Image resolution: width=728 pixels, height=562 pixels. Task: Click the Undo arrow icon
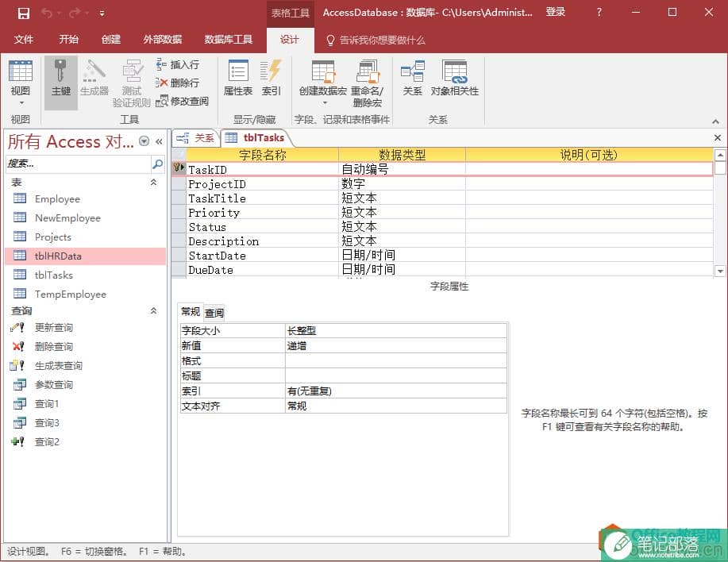47,13
